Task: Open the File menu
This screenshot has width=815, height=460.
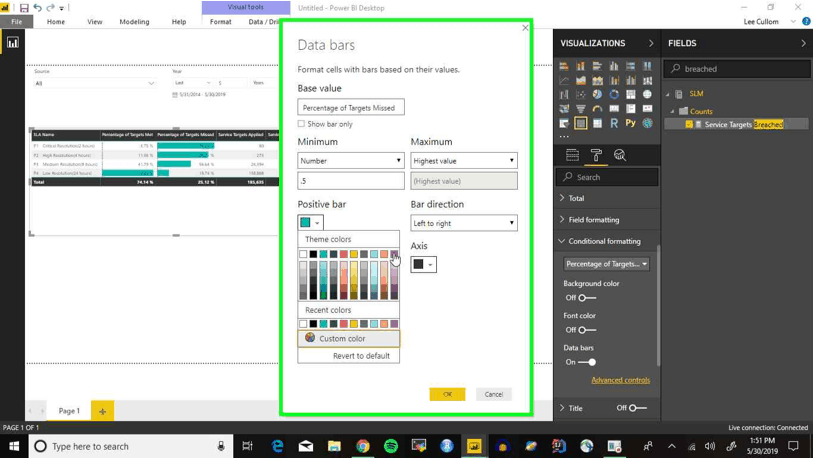Action: (17, 22)
